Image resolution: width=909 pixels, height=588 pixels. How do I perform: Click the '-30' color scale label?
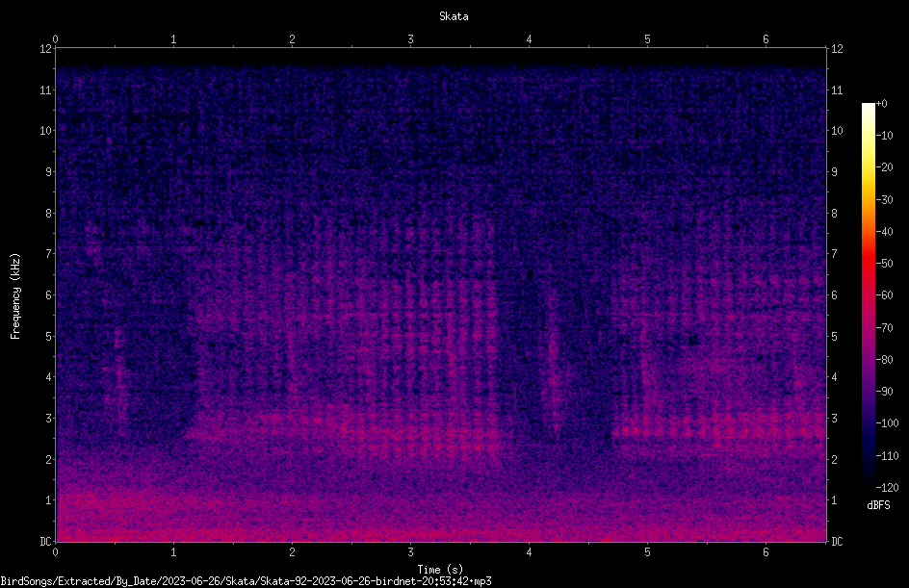884,200
